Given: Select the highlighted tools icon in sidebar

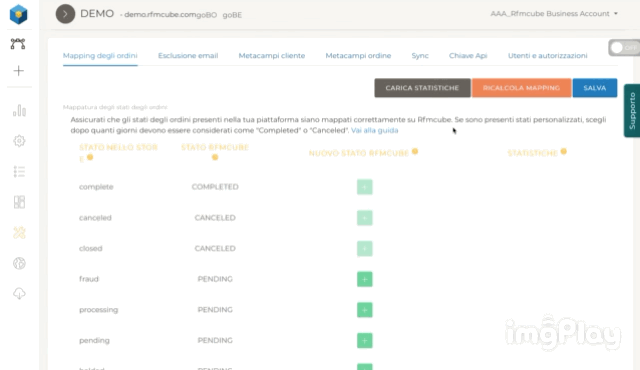Looking at the screenshot, I should click(x=19, y=233).
